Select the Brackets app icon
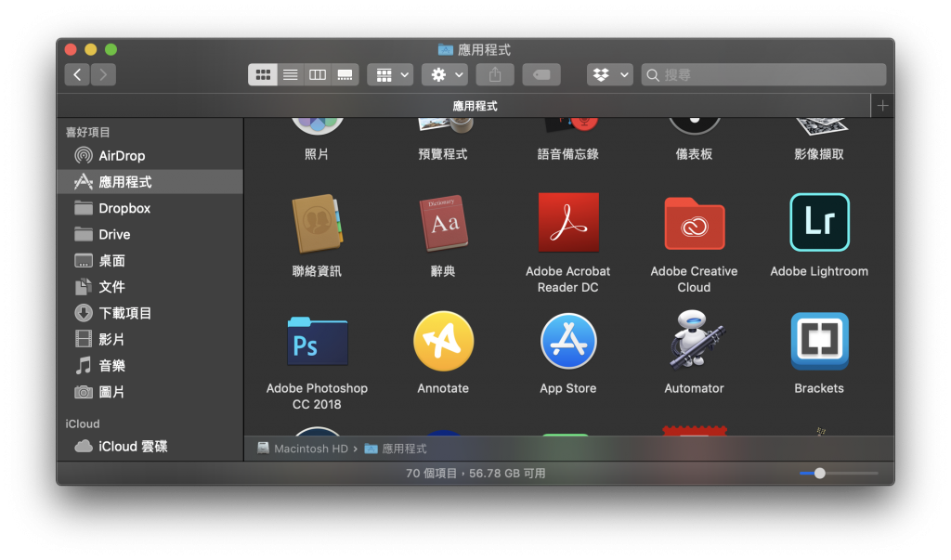Image resolution: width=951 pixels, height=560 pixels. pos(819,341)
